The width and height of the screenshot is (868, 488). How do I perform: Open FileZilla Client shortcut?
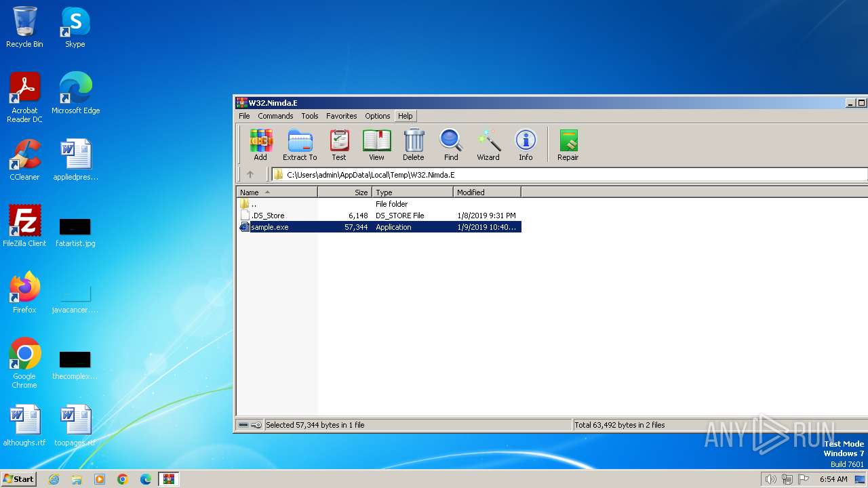coord(24,226)
